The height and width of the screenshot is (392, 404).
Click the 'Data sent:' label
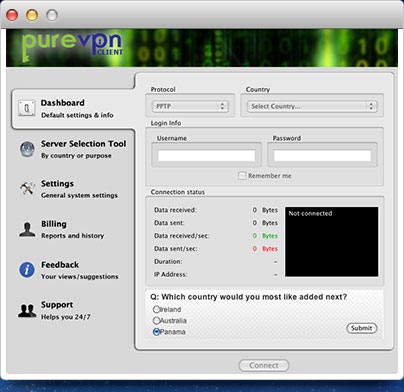169,223
